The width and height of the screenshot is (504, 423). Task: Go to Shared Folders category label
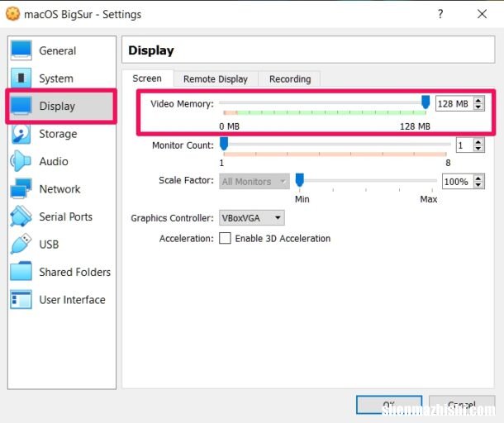point(75,273)
